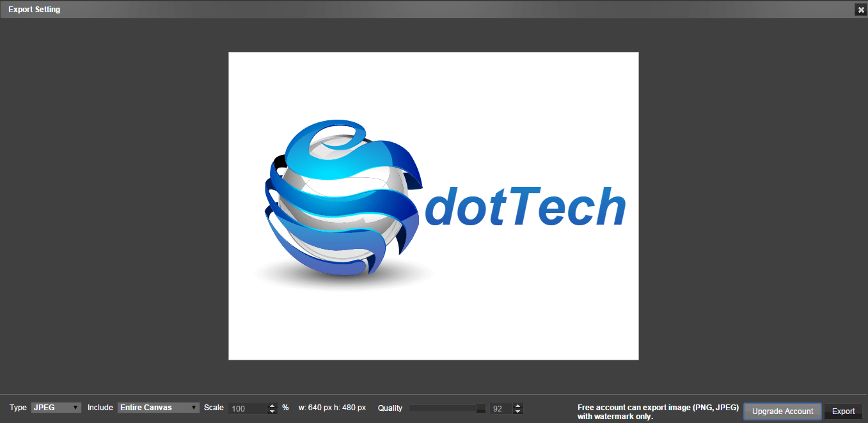Click the Quality label next to the slider

[x=390, y=408]
